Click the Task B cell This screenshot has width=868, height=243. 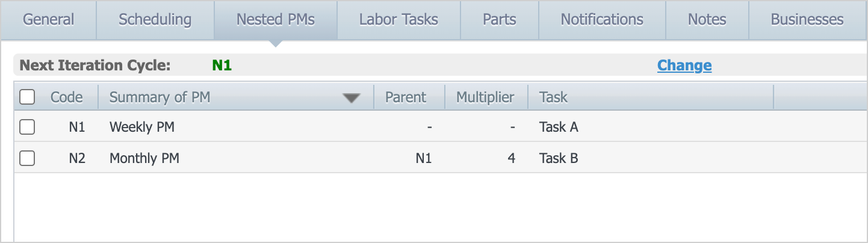[x=559, y=158]
